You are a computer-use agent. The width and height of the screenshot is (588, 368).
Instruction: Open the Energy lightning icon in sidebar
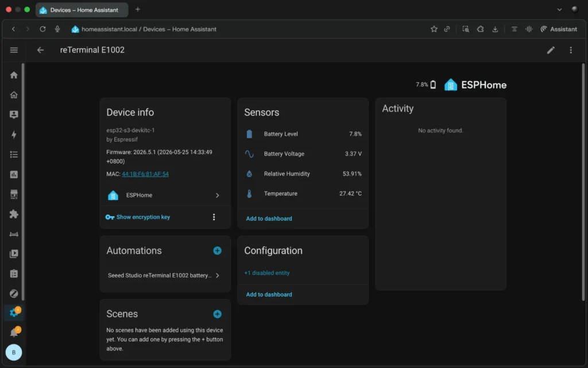14,135
